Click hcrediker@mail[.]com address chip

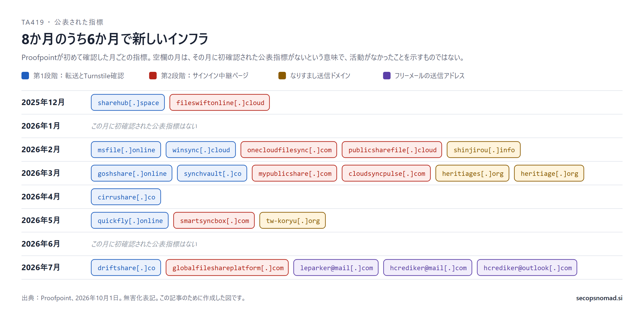[428, 268]
